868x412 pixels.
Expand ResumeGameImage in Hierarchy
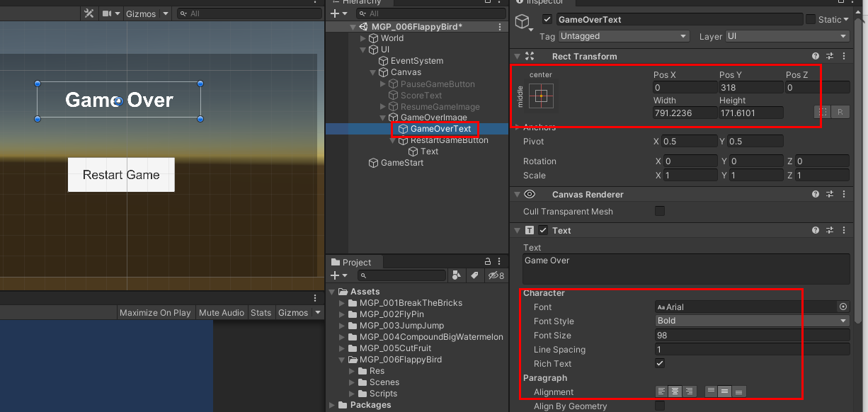pos(383,106)
